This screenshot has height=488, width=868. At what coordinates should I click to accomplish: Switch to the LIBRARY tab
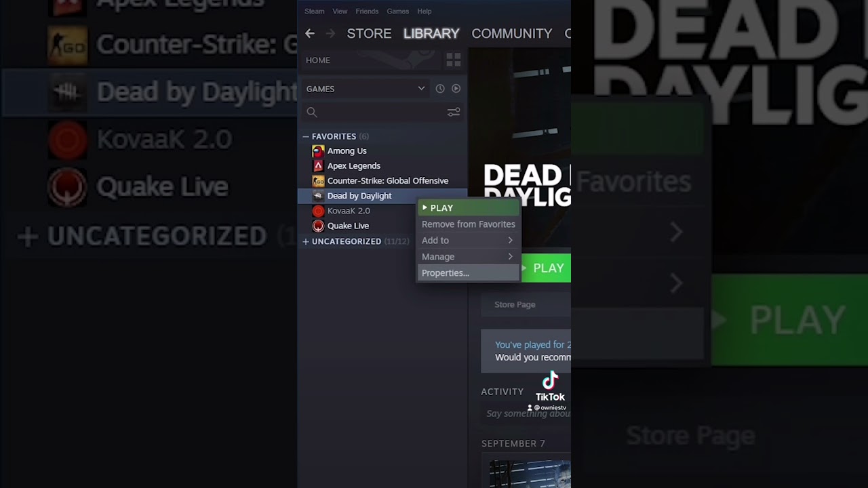[x=431, y=33]
